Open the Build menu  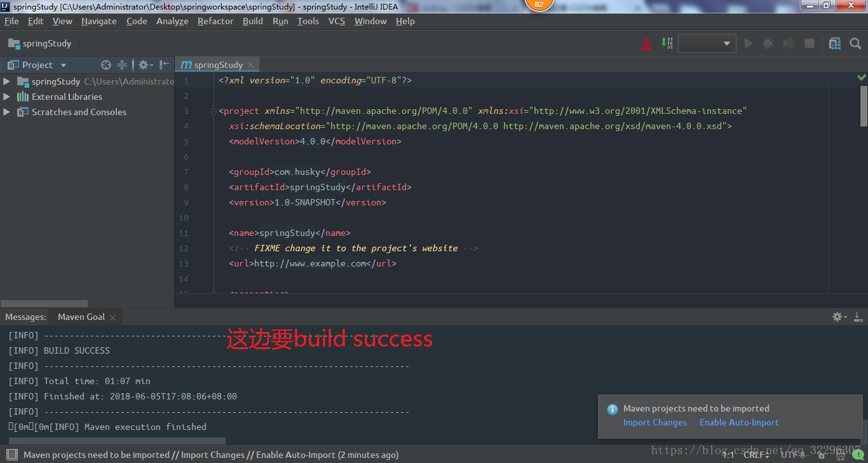point(253,21)
